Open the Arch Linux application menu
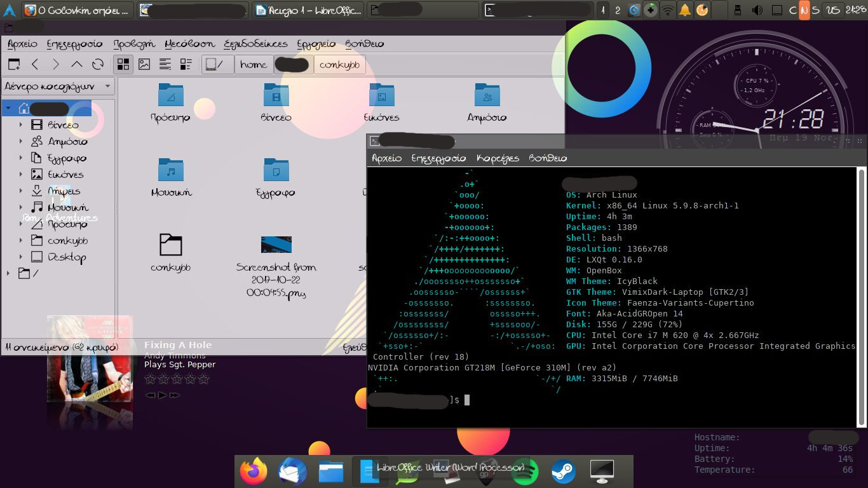868x488 pixels. 10,10
